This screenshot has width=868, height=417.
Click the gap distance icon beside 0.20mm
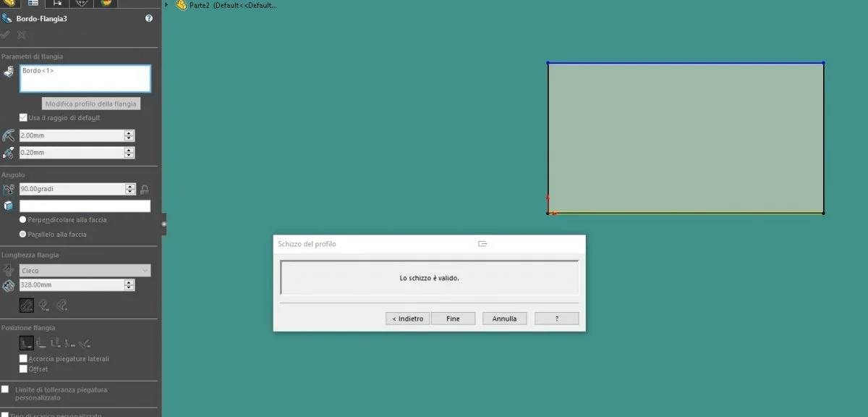[x=9, y=153]
